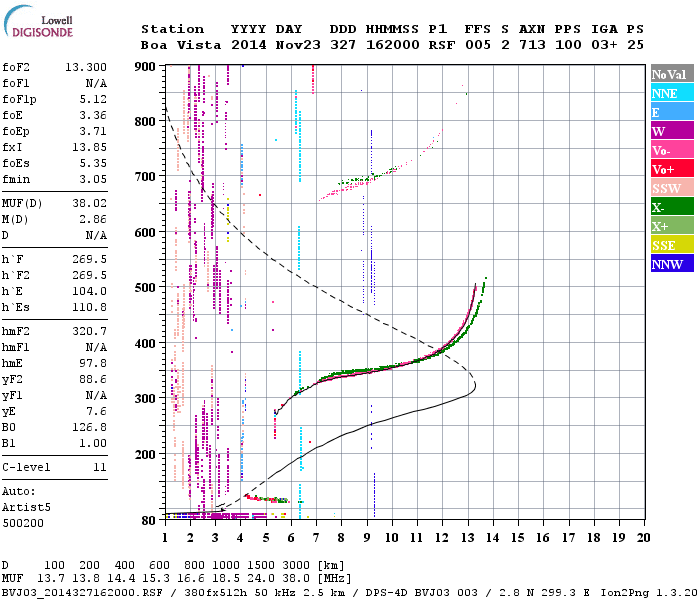Click the foEp value 3.71
The width and height of the screenshot is (700, 600).
click(x=93, y=131)
